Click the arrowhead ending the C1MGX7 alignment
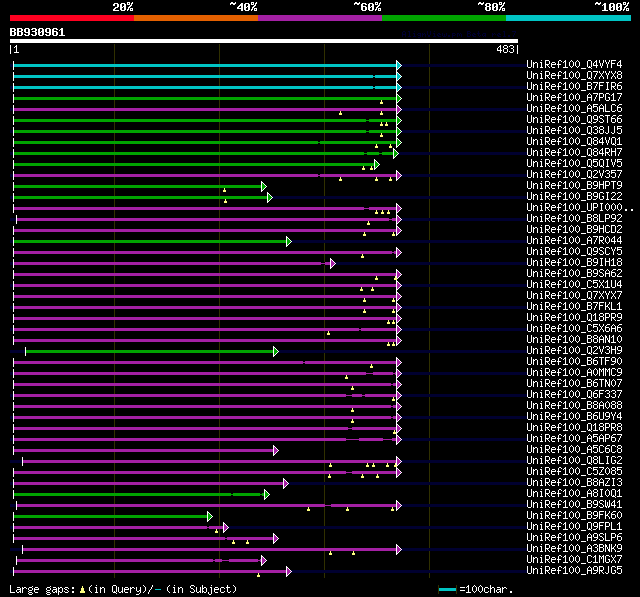This screenshot has height=597, width=640. (264, 561)
